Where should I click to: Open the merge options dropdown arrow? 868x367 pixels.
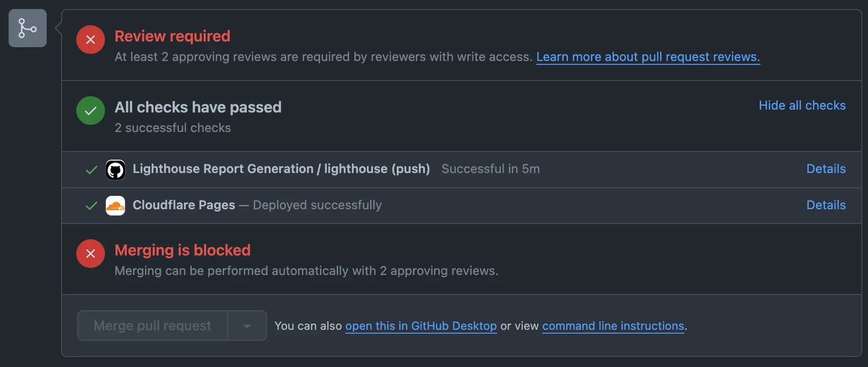coord(247,326)
